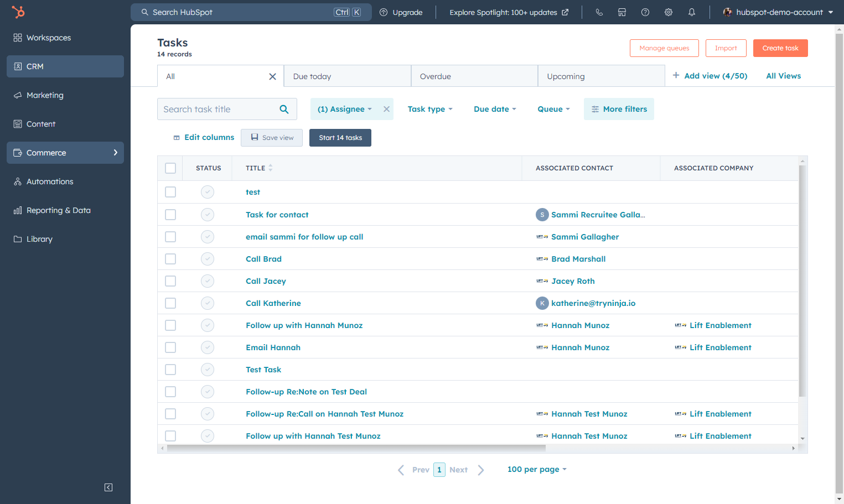The height and width of the screenshot is (504, 844).
Task: Switch to the Upcoming tab
Action: pyautogui.click(x=601, y=76)
